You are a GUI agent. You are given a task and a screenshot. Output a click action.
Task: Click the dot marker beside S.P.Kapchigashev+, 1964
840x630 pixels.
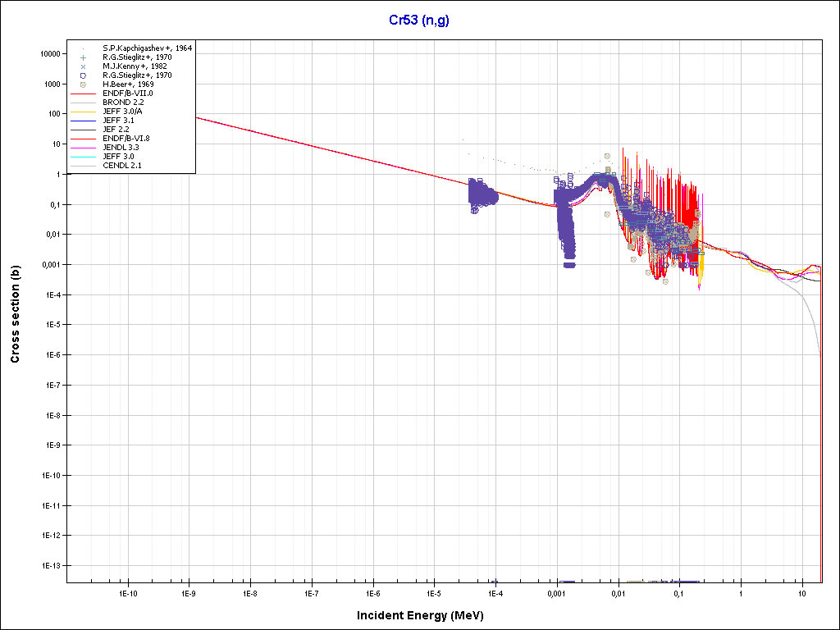coord(83,48)
